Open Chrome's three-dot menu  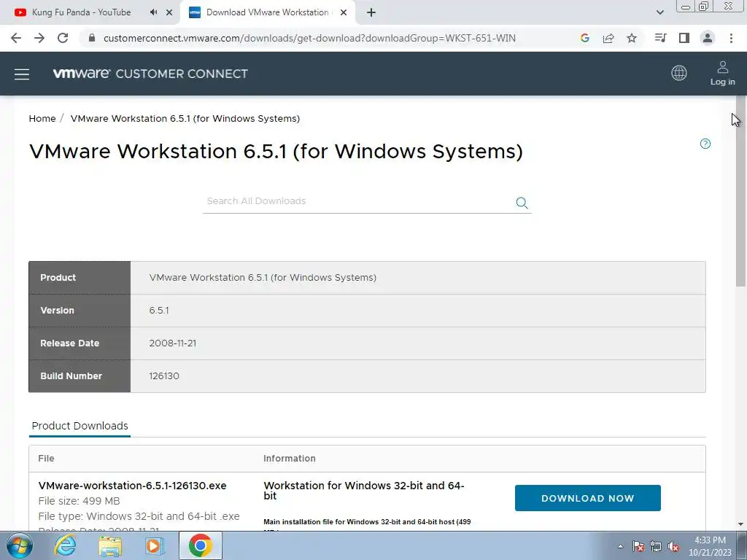pyautogui.click(x=731, y=38)
